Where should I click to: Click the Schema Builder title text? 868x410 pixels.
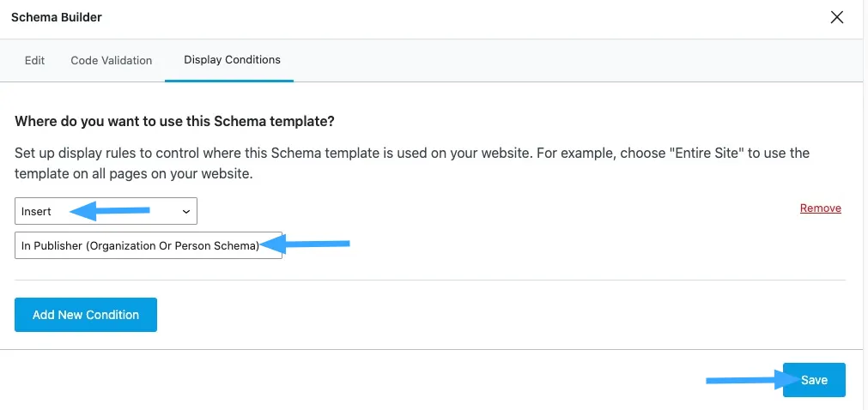pos(56,17)
